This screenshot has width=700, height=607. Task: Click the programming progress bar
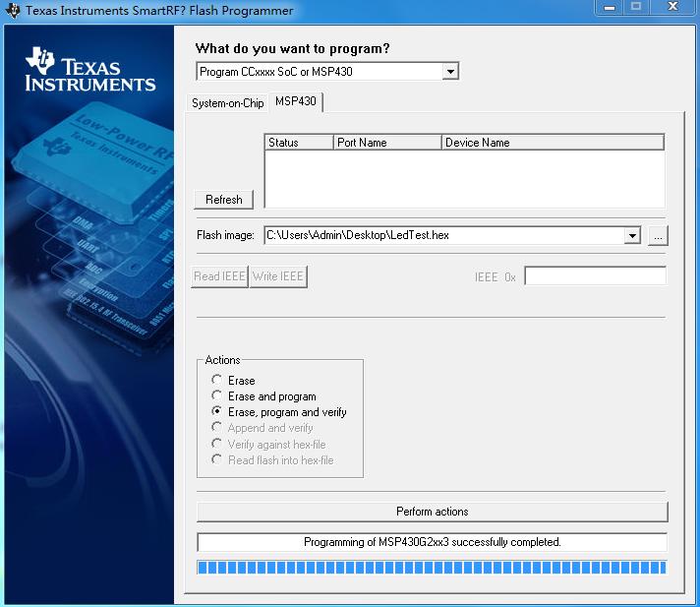click(x=432, y=568)
